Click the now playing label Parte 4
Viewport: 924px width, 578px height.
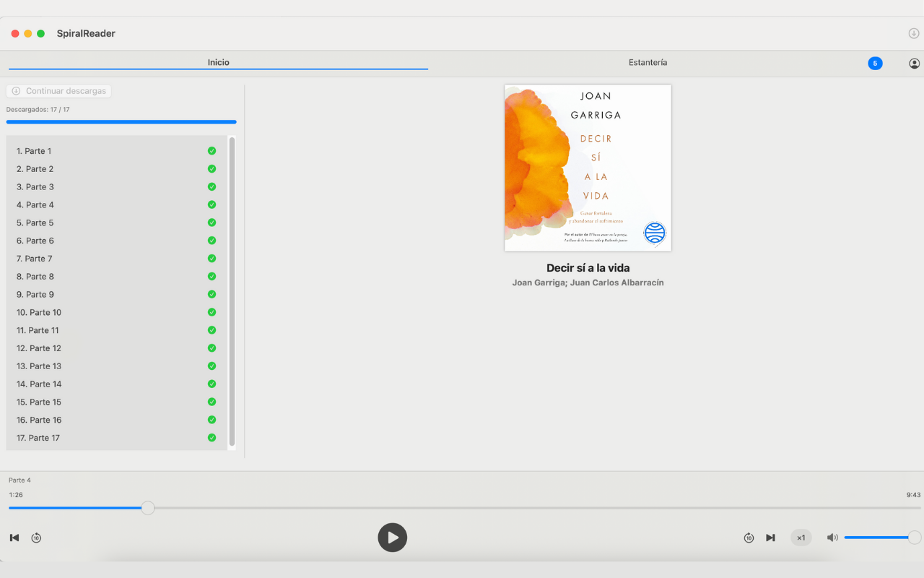[19, 480]
